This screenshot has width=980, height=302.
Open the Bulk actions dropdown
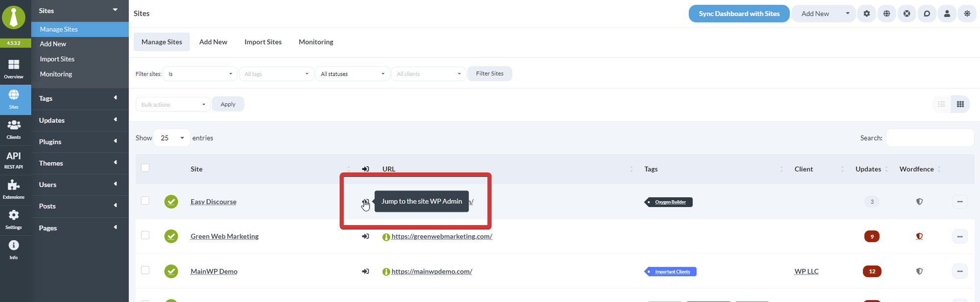point(173,104)
